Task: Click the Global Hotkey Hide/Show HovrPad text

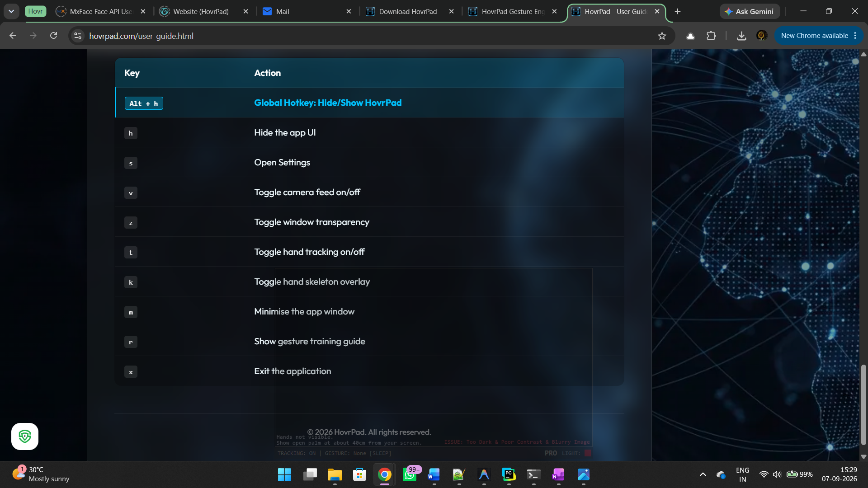Action: (x=328, y=103)
